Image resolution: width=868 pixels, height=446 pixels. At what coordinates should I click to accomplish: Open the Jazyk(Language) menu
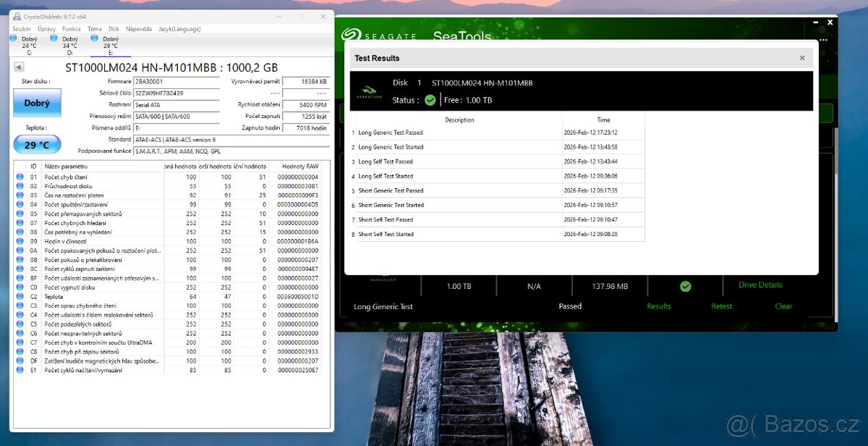point(179,29)
